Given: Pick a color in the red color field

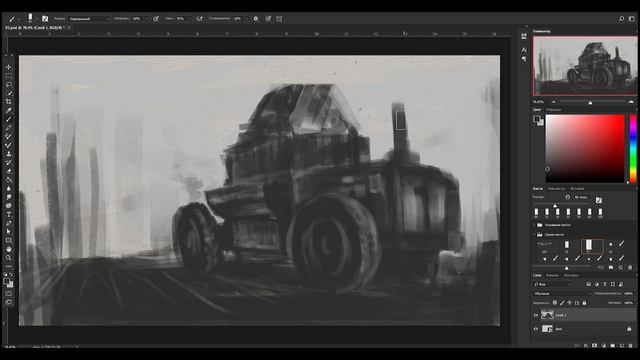Looking at the screenshot, I should tap(585, 148).
